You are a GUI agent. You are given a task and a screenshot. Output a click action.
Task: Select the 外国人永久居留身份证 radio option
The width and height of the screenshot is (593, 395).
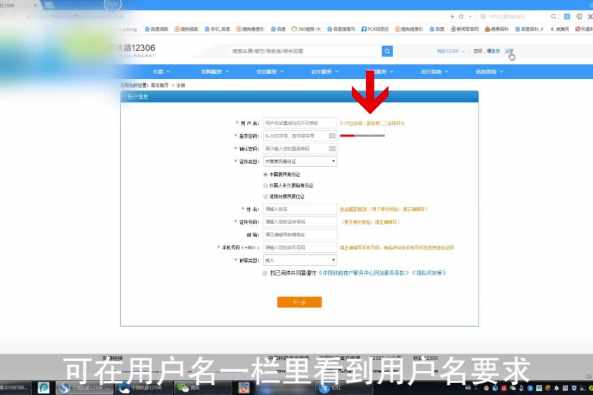click(265, 185)
